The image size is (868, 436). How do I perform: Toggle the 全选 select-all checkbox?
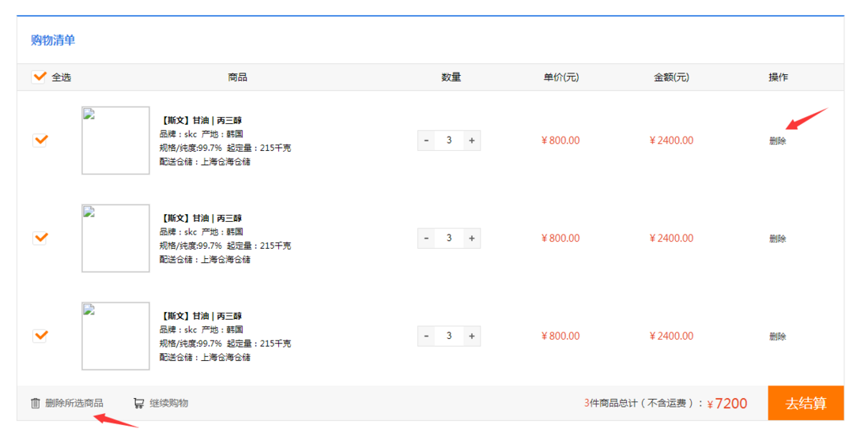click(x=39, y=77)
